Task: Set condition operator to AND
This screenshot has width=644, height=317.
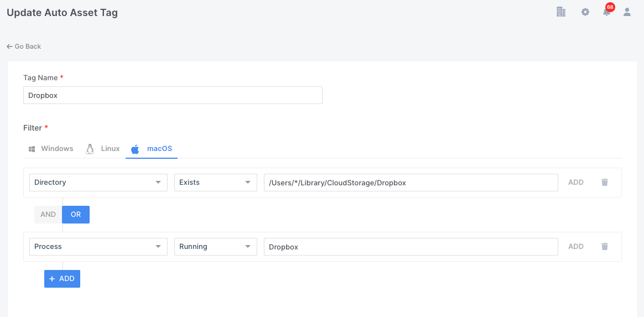Action: coord(48,215)
